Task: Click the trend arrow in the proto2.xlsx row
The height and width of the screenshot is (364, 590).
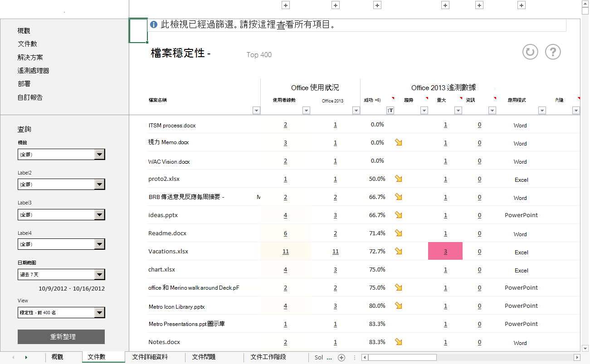Action: coord(399,179)
